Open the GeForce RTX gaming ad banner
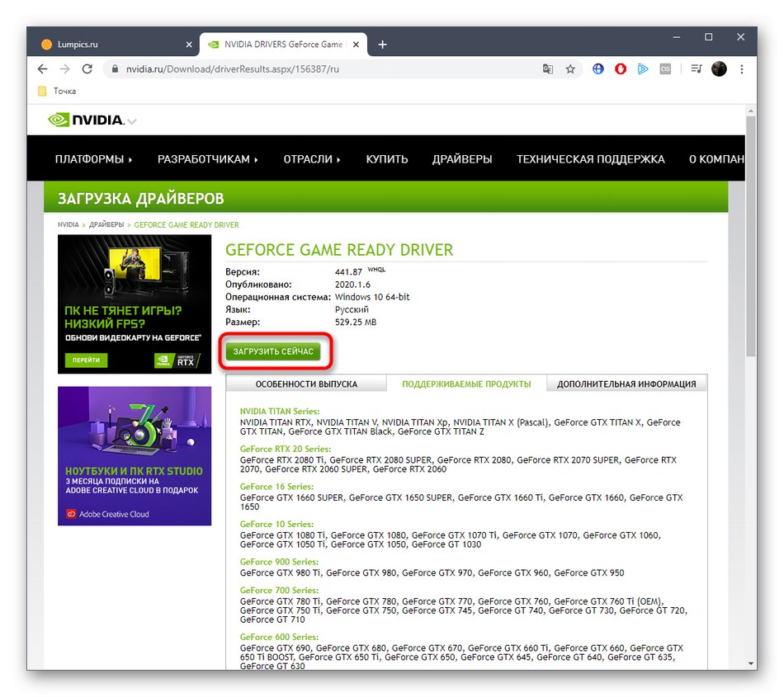 (135, 304)
